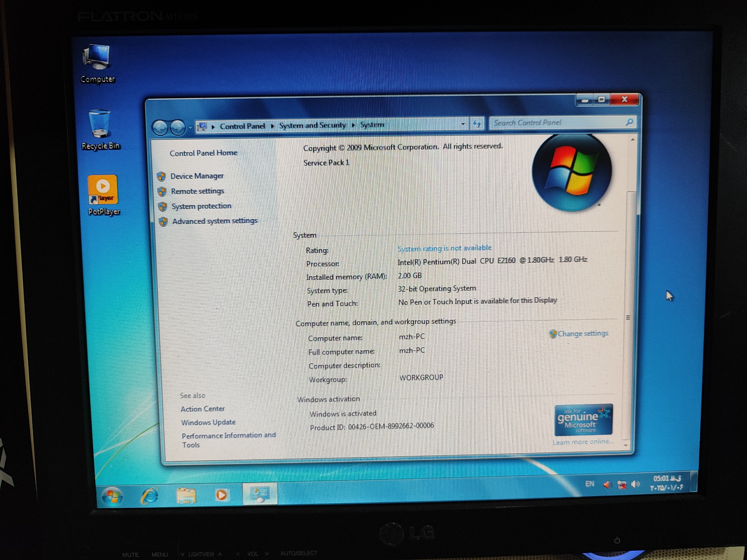Expand arrow after Control Panel breadcrumb

[x=272, y=126]
